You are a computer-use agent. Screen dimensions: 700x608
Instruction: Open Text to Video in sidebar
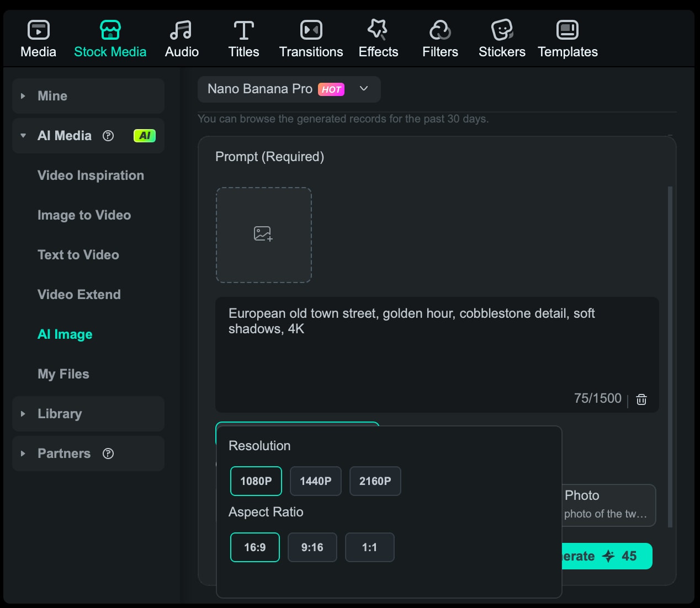click(x=78, y=255)
